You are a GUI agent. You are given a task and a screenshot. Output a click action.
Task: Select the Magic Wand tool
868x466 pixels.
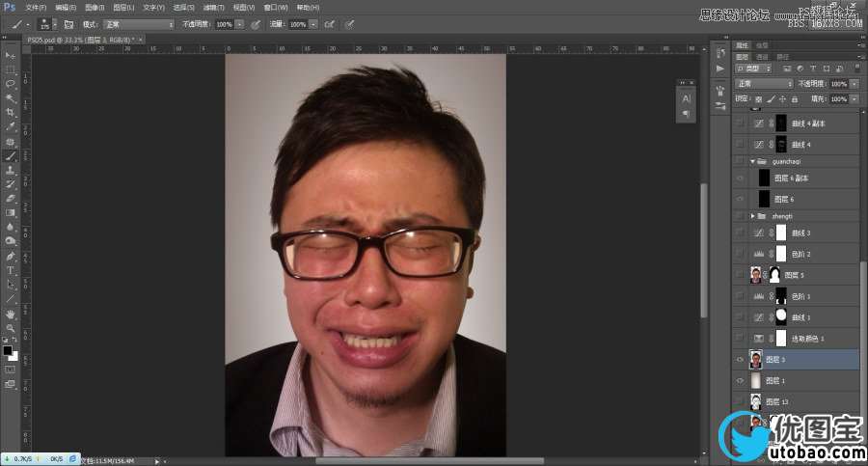(10, 98)
